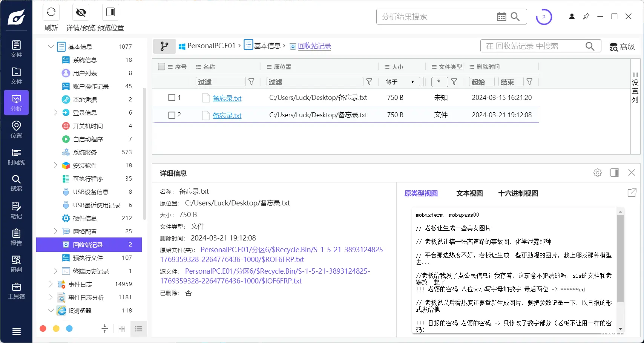The height and width of the screenshot is (343, 644).
Task: Expand the 事件日志分析 tree node
Action: click(x=51, y=297)
